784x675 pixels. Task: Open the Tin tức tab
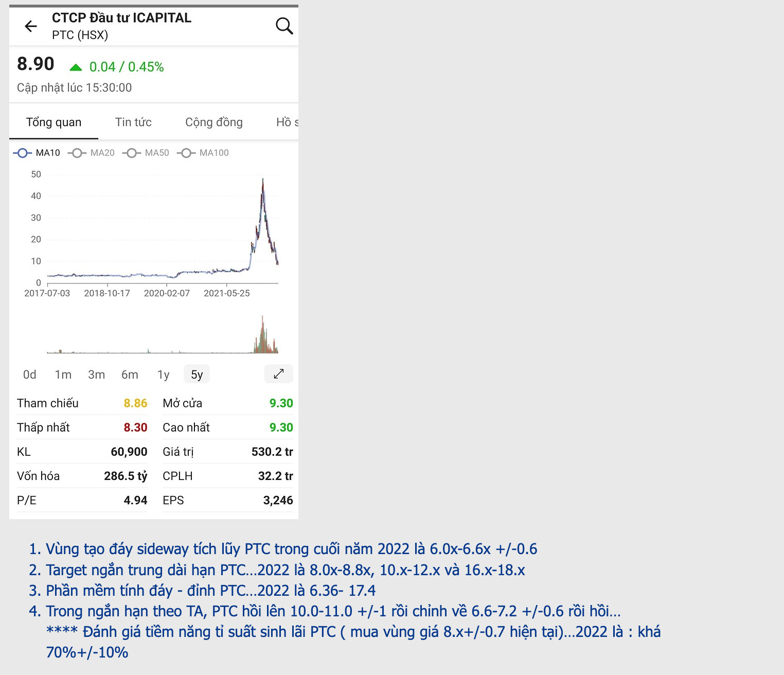coord(133,122)
